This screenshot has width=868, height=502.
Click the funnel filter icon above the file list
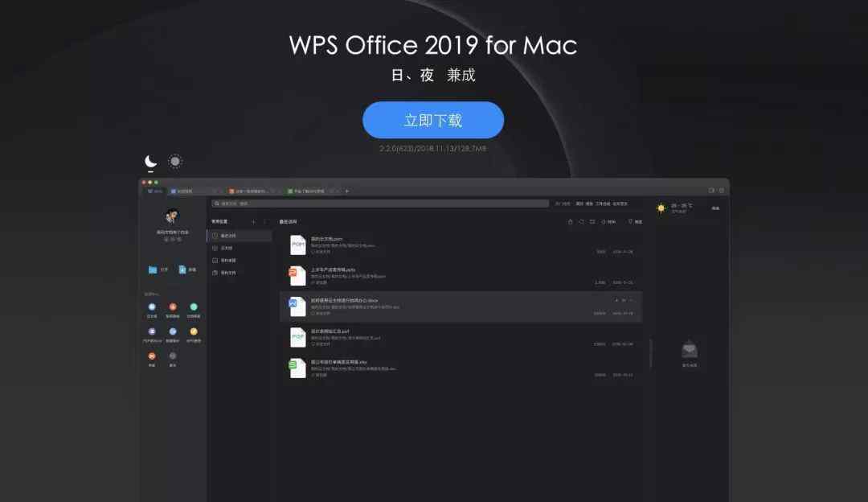(x=630, y=221)
